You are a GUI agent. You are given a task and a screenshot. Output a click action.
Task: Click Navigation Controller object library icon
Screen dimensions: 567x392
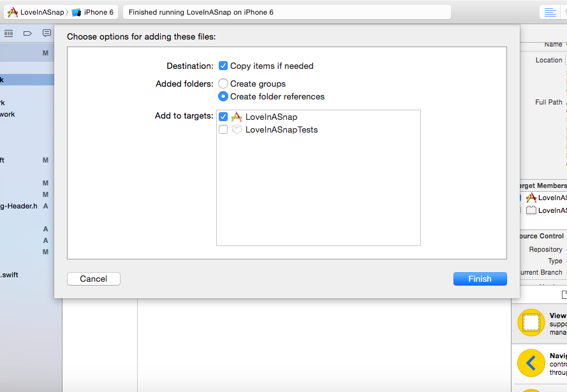(531, 363)
